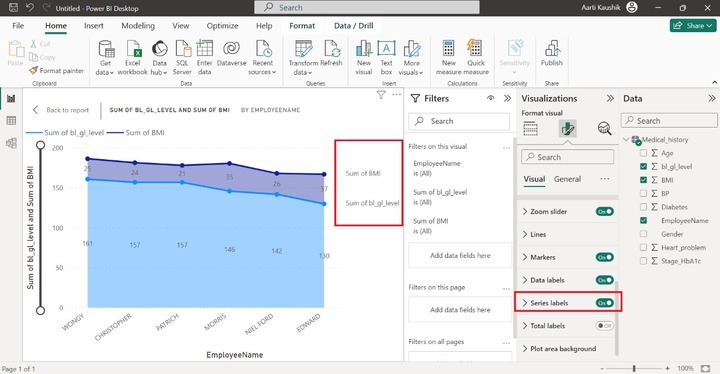Switch to the Modeling ribbon tab
720x374 pixels.
tap(138, 26)
